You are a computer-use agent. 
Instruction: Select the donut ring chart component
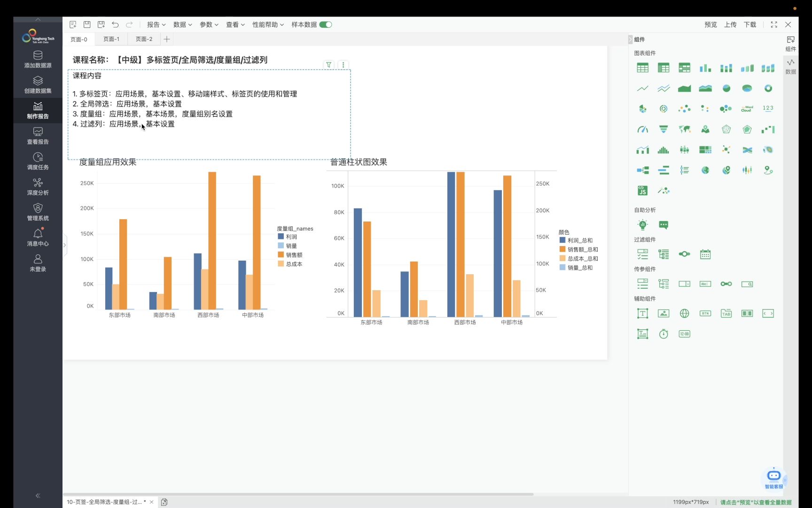click(x=768, y=88)
